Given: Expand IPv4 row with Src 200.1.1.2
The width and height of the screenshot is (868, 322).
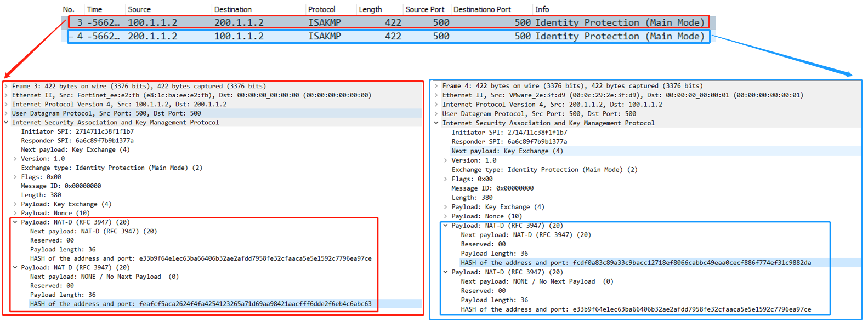Looking at the screenshot, I should pyautogui.click(x=436, y=105).
